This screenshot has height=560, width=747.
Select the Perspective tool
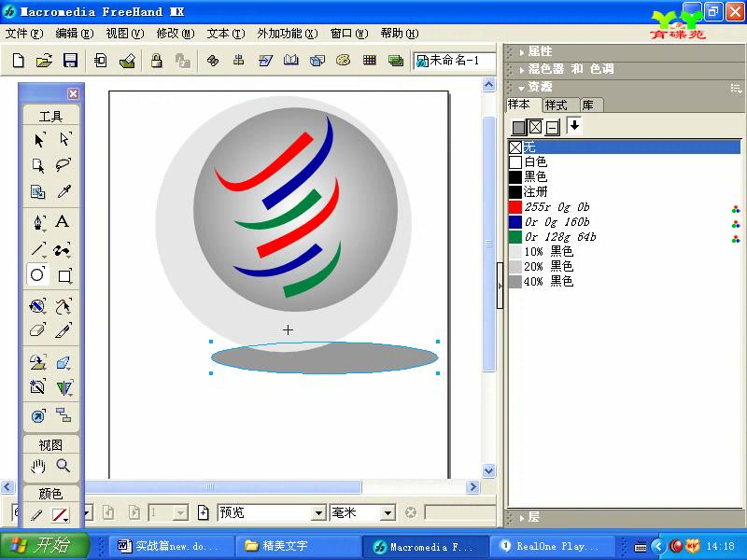click(38, 362)
